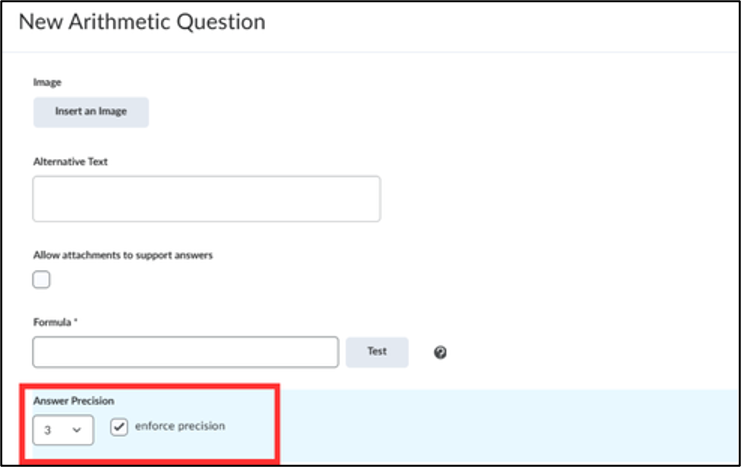Image resolution: width=742 pixels, height=468 pixels.
Task: Click the red highlight border around Answer Precision
Action: tap(149, 387)
